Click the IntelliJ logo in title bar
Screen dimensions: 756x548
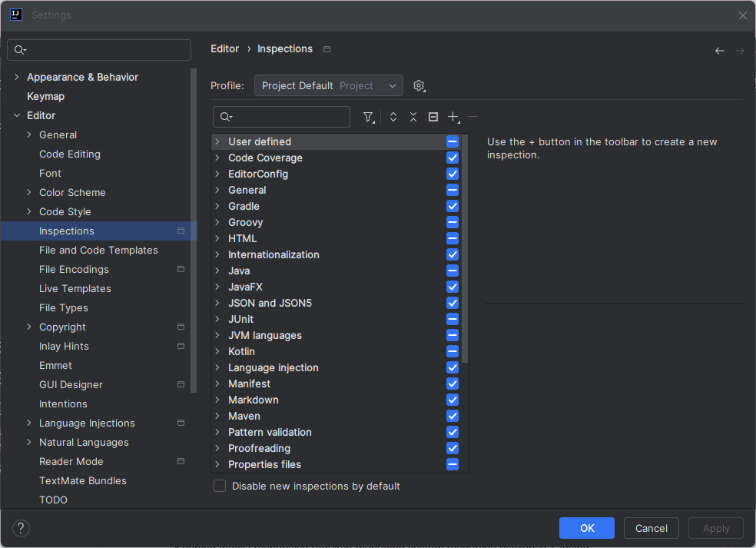[16, 15]
